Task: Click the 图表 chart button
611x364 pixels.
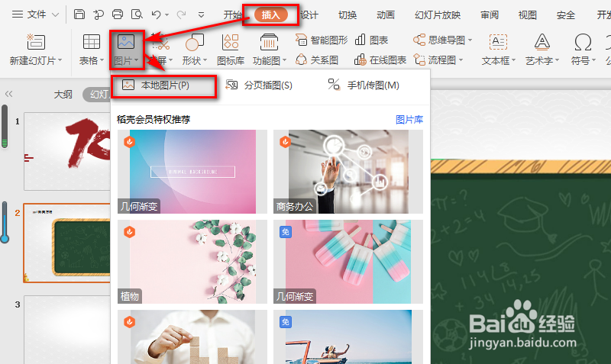Action: pyautogui.click(x=372, y=40)
